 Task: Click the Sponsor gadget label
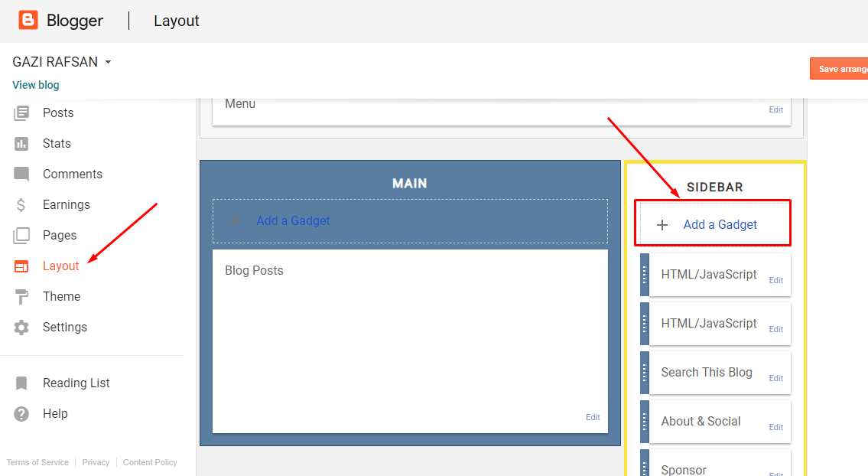tap(684, 470)
